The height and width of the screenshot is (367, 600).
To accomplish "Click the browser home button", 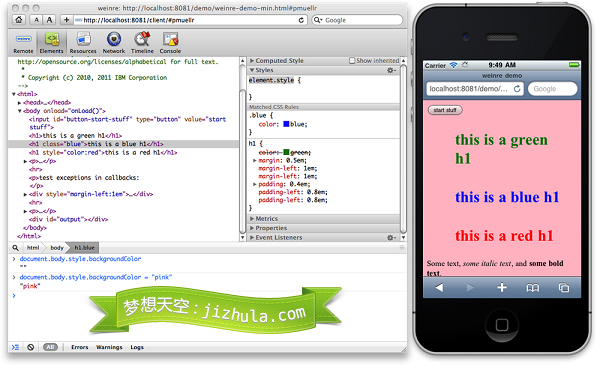I will (19, 20).
